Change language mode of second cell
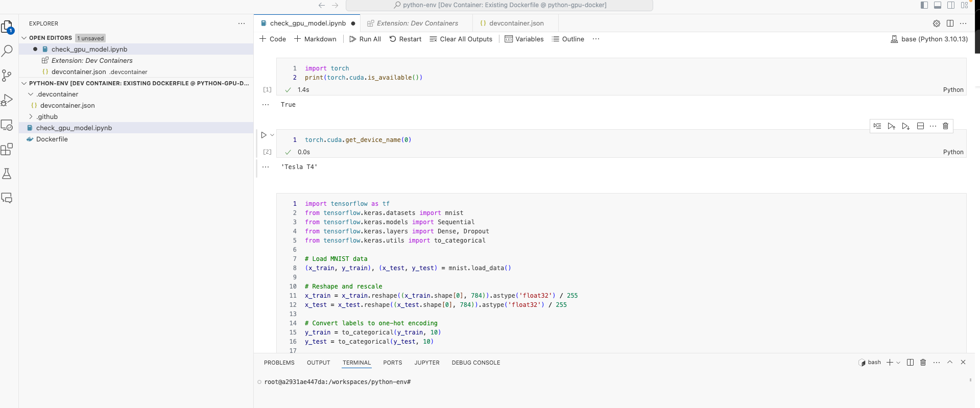This screenshot has height=408, width=980. pyautogui.click(x=953, y=152)
